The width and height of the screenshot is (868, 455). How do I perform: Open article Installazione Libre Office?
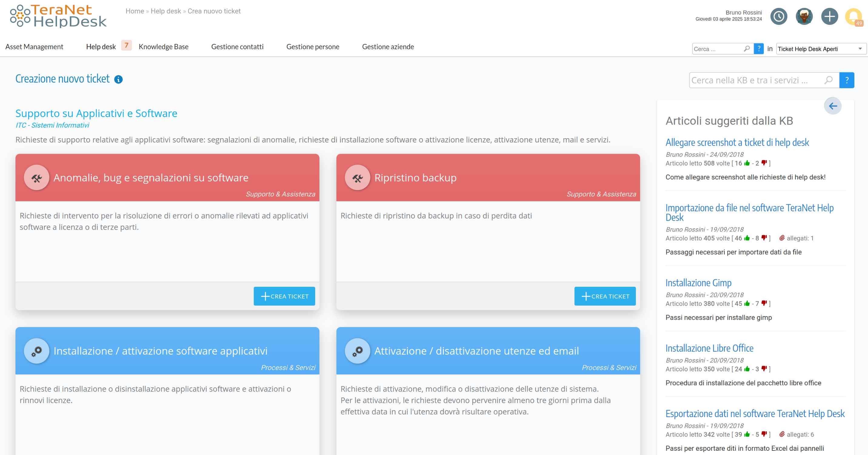coord(709,348)
